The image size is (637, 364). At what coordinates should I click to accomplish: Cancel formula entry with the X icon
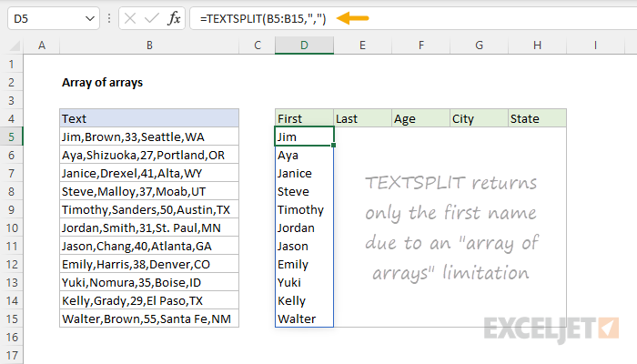[x=130, y=18]
